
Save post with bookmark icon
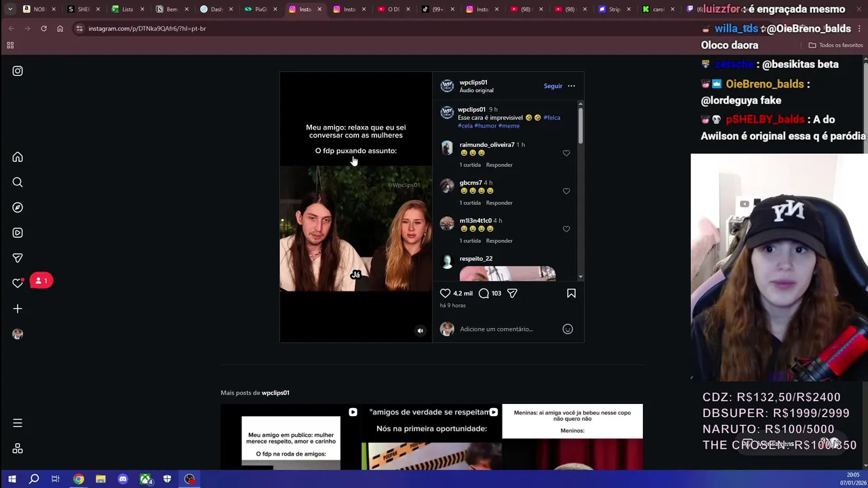[x=571, y=293]
